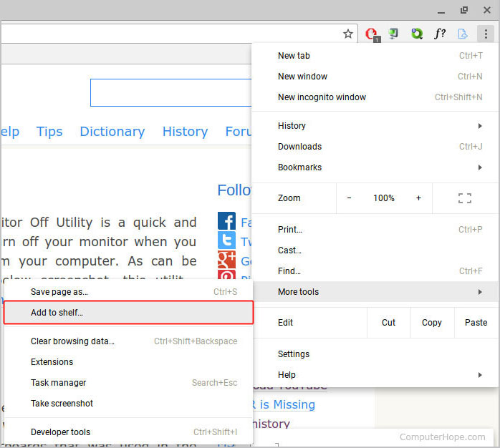500x448 pixels.
Task: Open Task manager from submenu
Action: click(x=128, y=383)
